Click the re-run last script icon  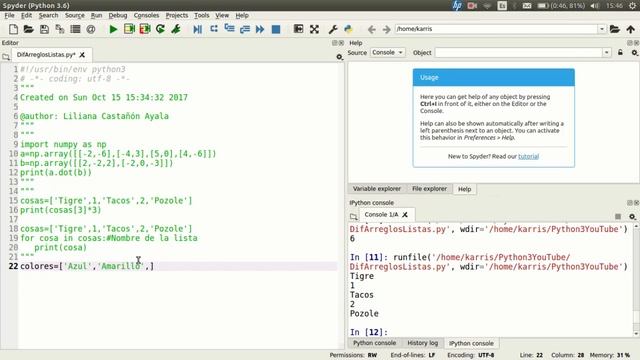pos(160,29)
